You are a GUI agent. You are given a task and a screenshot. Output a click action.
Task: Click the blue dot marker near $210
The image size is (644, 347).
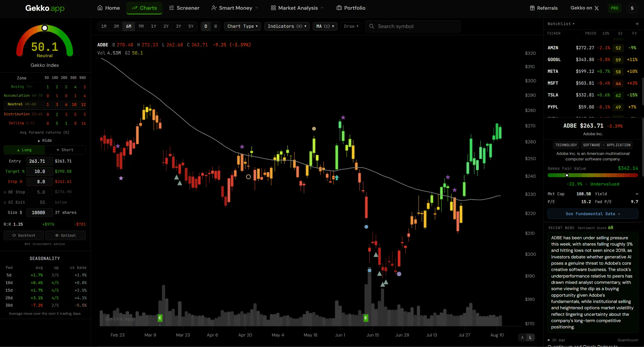coord(366,227)
